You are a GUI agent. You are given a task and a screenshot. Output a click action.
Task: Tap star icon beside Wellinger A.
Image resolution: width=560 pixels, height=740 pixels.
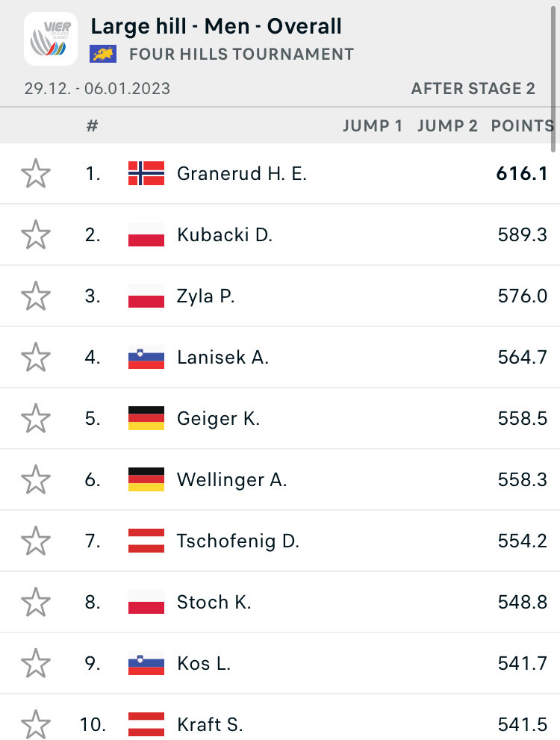[36, 479]
